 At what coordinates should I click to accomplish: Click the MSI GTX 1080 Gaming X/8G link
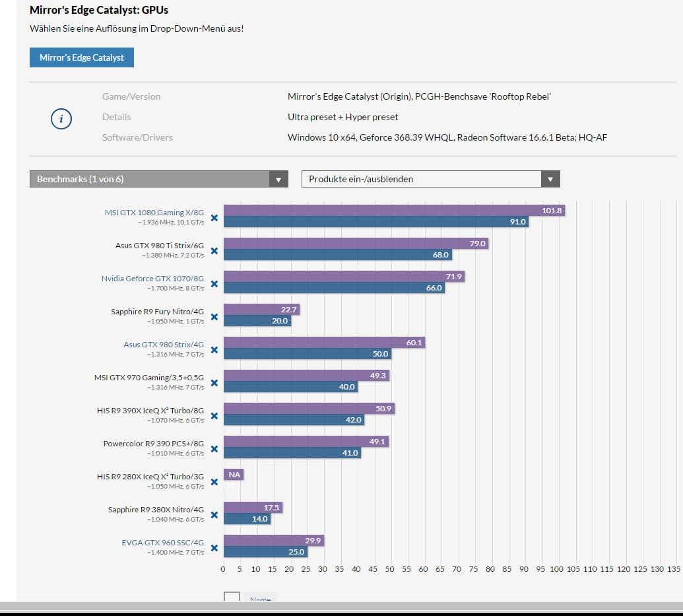[x=154, y=213]
